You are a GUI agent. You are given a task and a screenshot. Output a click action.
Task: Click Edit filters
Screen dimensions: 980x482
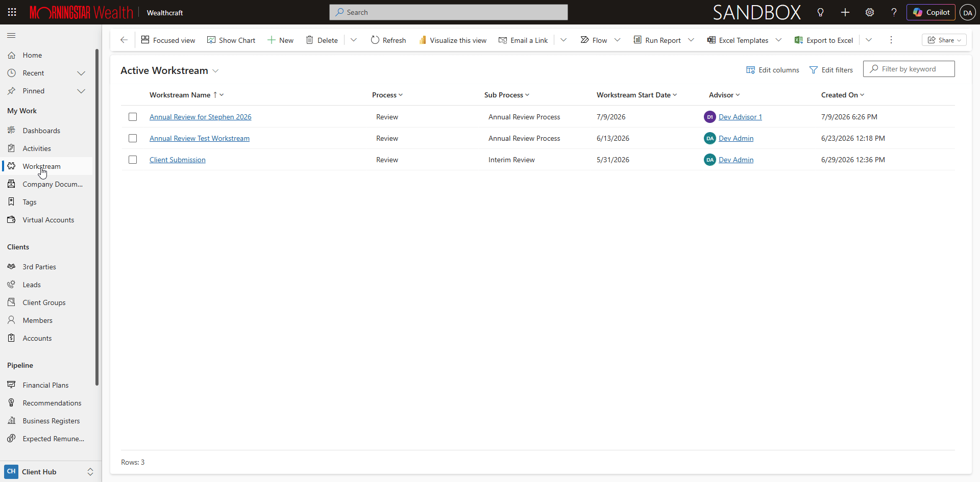[831, 70]
